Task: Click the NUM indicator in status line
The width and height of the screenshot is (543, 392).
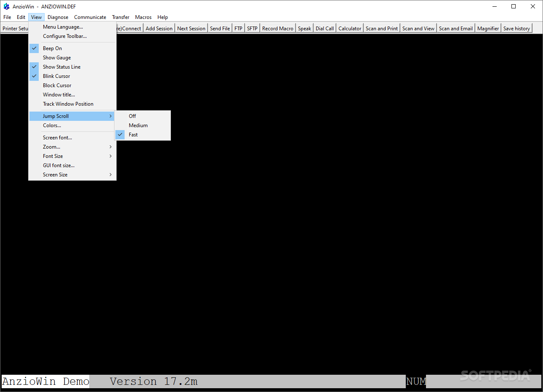Action: 416,381
